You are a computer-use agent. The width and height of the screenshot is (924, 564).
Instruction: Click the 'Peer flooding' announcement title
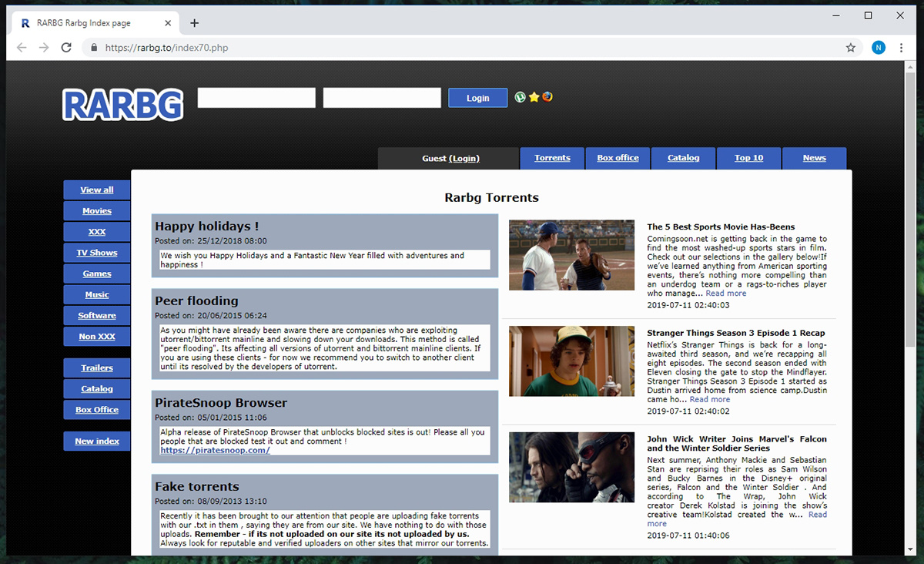pyautogui.click(x=196, y=300)
